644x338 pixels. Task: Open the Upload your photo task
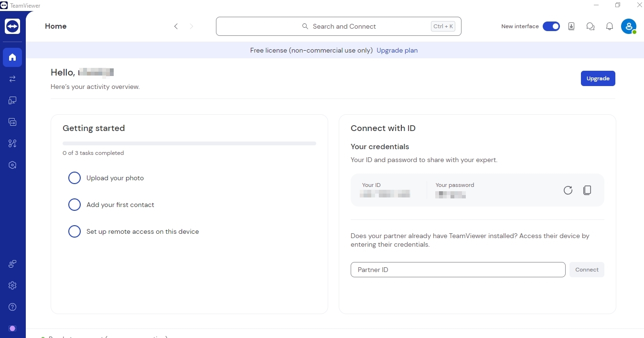(x=115, y=178)
